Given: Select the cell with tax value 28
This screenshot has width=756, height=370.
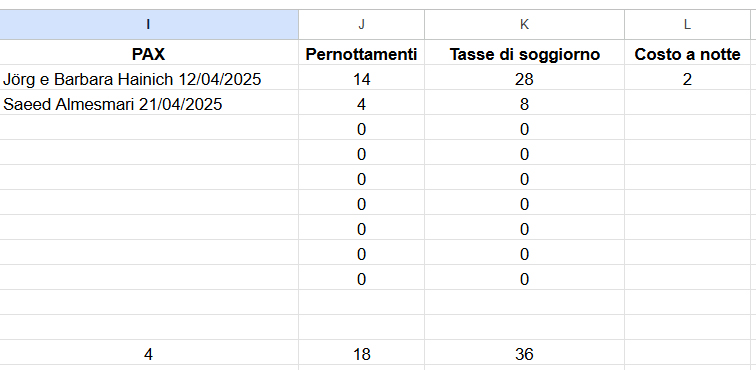Looking at the screenshot, I should 525,79.
